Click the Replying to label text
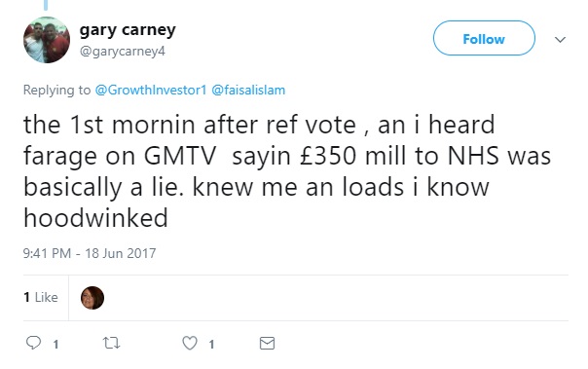588x369 pixels. (x=57, y=90)
